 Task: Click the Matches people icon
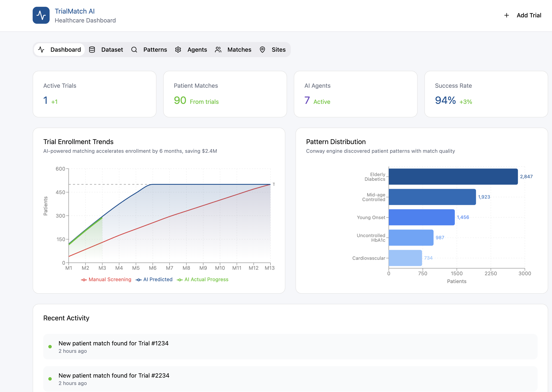point(218,50)
